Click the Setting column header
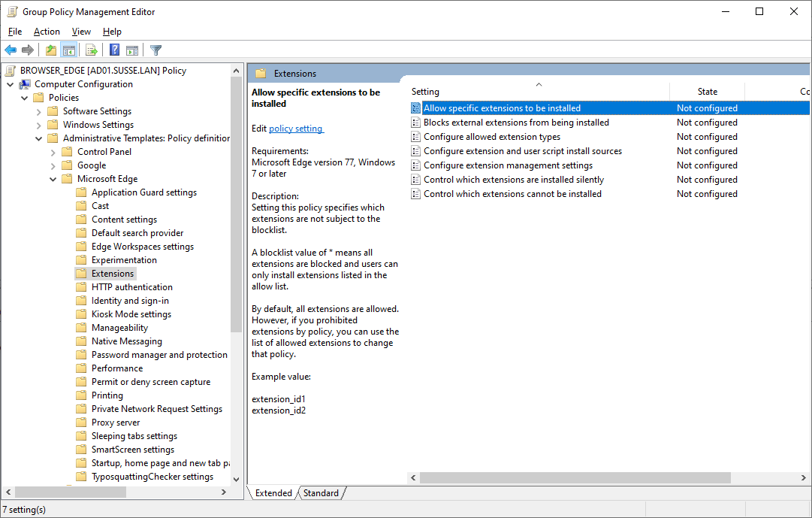Viewport: 812px width, 518px height. point(425,91)
